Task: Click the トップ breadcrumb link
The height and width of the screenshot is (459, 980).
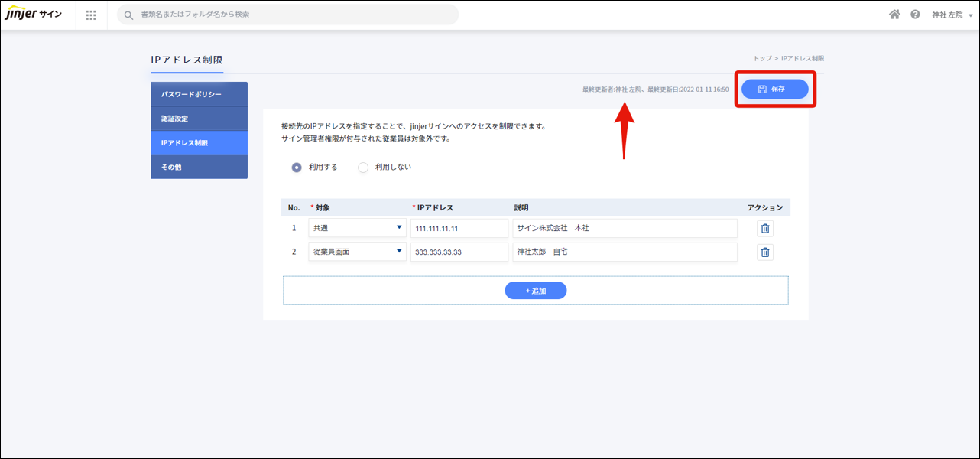Action: pyautogui.click(x=761, y=59)
